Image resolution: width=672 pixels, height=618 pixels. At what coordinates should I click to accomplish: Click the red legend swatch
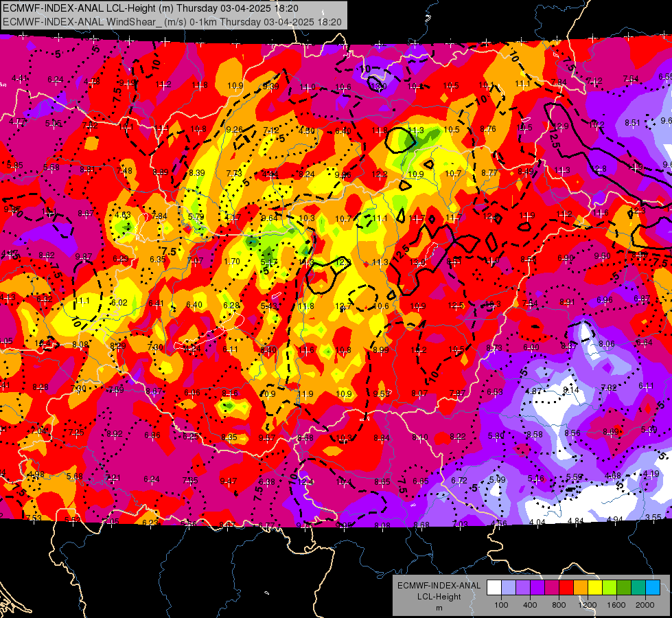pos(566,587)
